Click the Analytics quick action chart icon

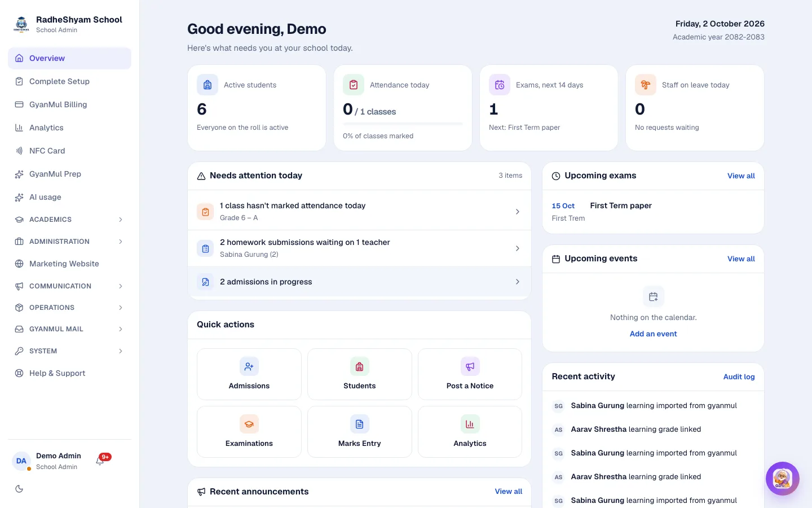[470, 424]
